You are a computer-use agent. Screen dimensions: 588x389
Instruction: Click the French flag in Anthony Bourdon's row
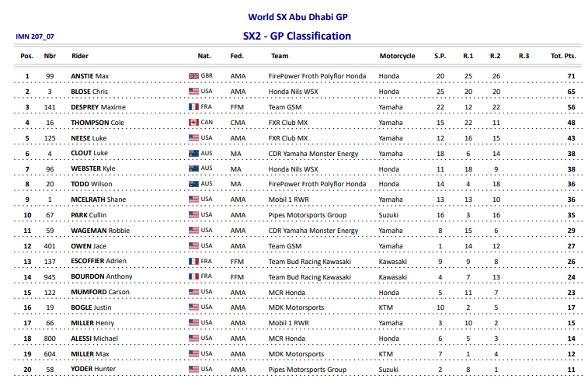[x=194, y=277]
